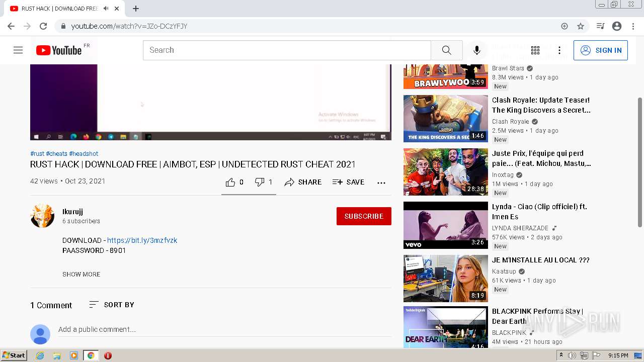Click the Chrome back arrow

(x=11, y=26)
